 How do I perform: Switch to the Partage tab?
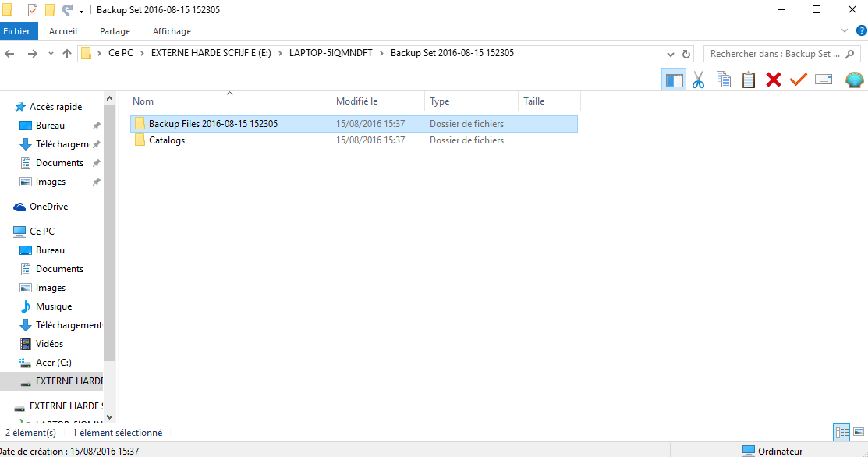point(115,31)
